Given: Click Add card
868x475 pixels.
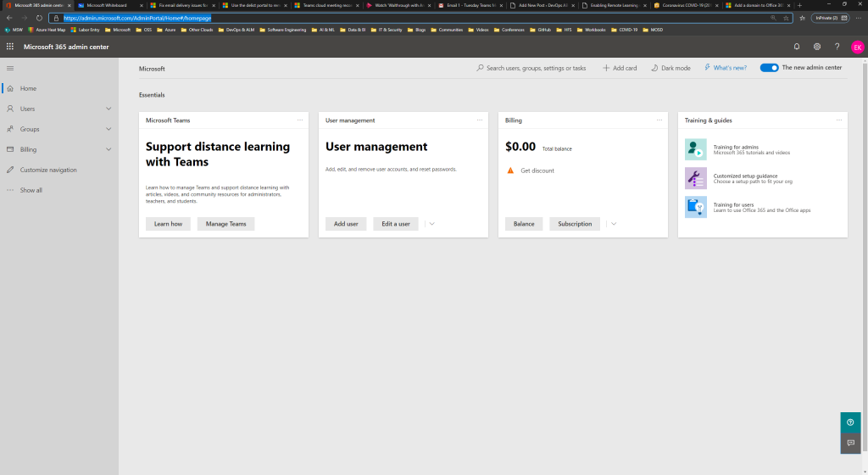Looking at the screenshot, I should 620,68.
